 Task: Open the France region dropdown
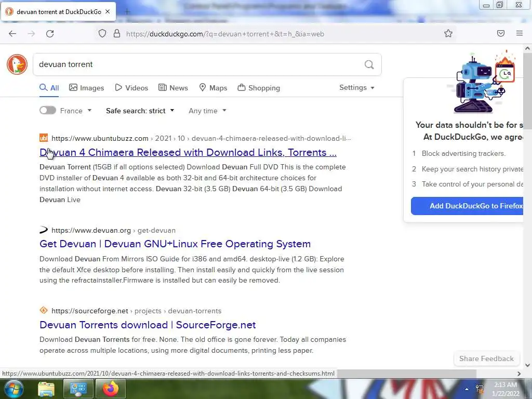76,111
